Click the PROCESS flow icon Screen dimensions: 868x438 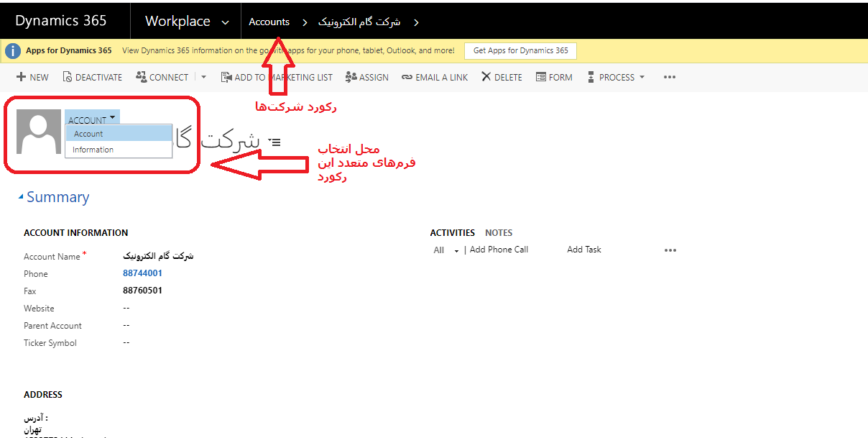pos(591,77)
